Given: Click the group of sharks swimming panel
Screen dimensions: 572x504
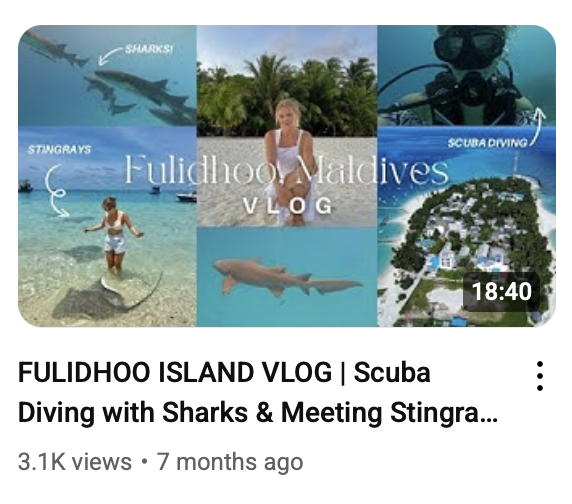Looking at the screenshot, I should point(107,76).
